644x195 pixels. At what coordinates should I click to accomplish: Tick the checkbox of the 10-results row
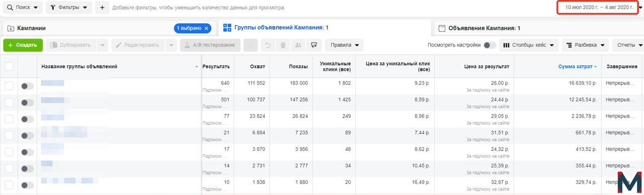[9, 185]
